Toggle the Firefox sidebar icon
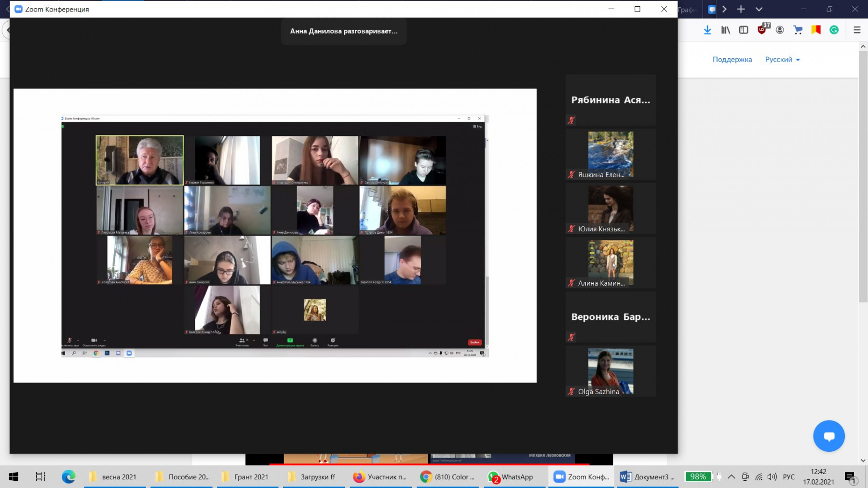868x488 pixels. pos(744,30)
